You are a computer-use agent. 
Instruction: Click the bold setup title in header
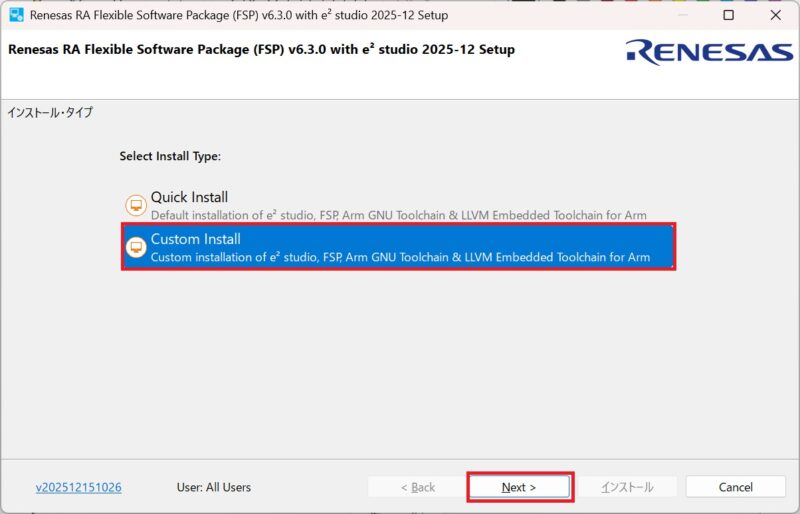[261, 49]
